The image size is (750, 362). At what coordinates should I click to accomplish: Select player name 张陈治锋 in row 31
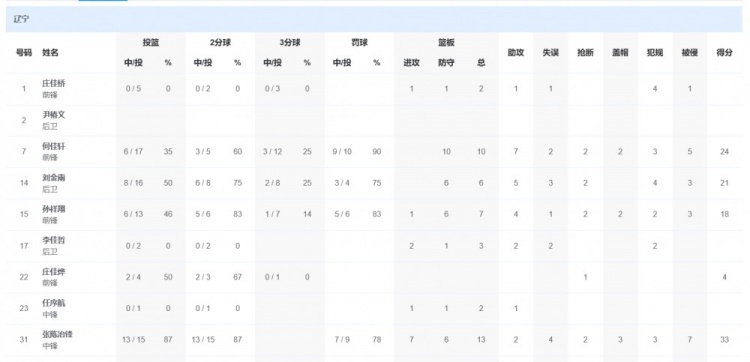click(x=57, y=334)
